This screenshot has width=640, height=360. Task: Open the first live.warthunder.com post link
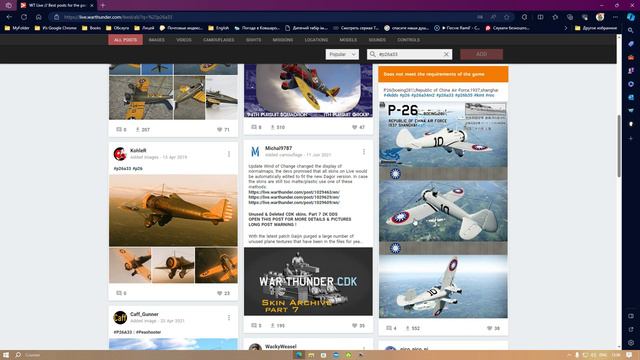[294, 192]
